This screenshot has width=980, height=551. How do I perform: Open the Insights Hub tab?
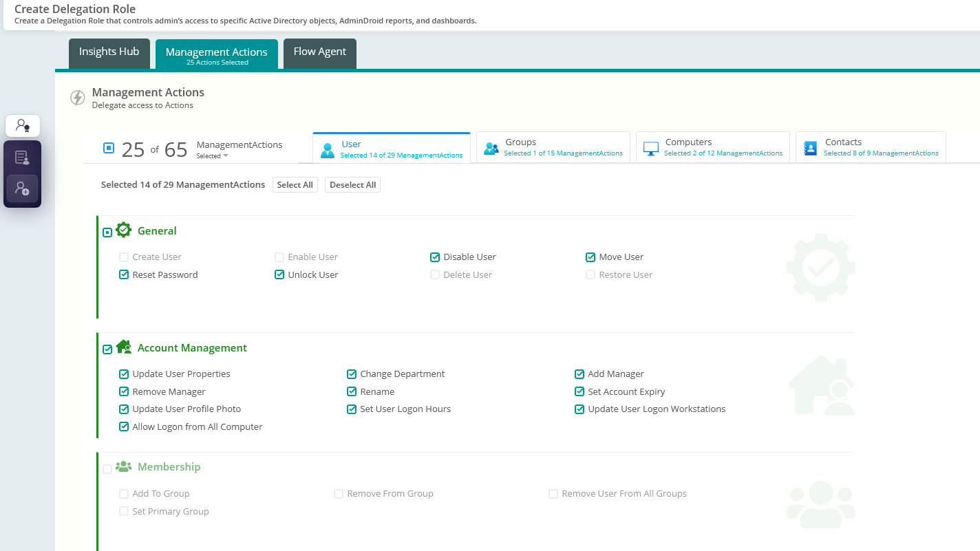click(109, 51)
